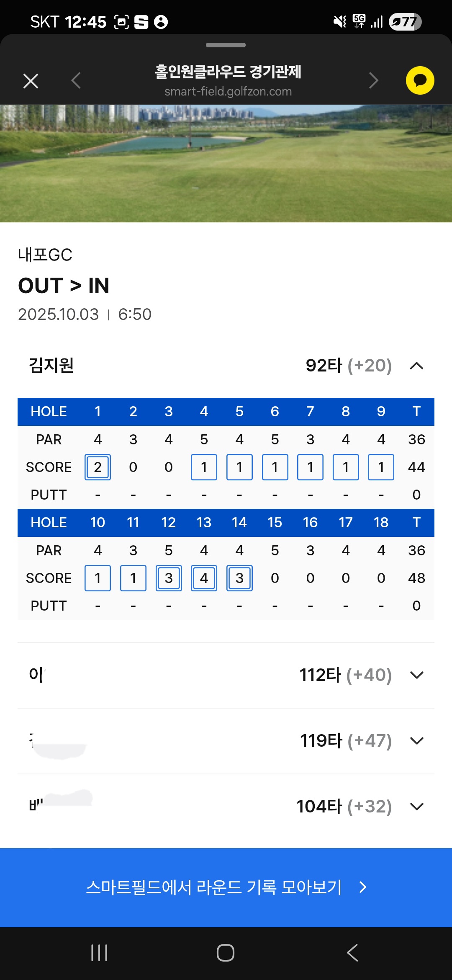This screenshot has height=980, width=452.
Task: Close the in-app browser with X
Action: click(31, 81)
